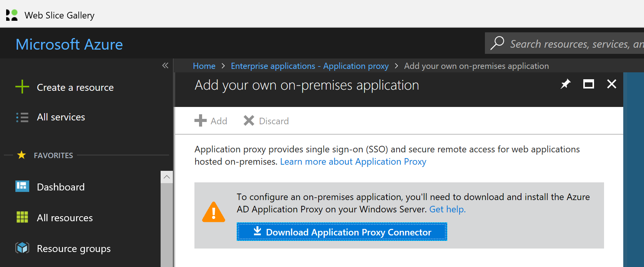Click the green plus Create a resource icon

(22, 87)
